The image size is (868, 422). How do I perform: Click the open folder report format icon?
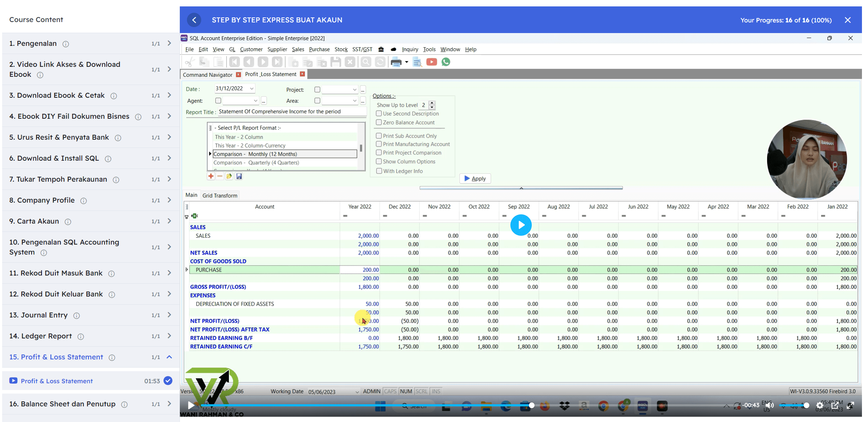229,176
